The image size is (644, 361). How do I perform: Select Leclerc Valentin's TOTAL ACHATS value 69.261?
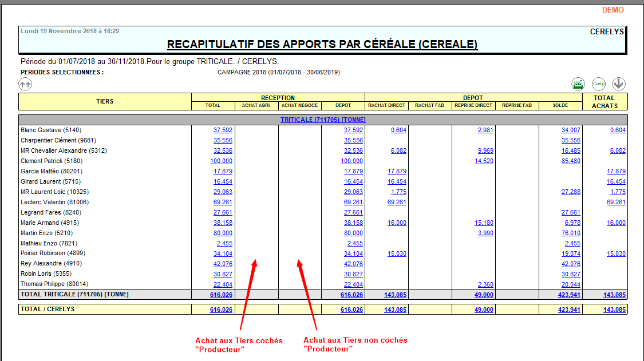[616, 202]
